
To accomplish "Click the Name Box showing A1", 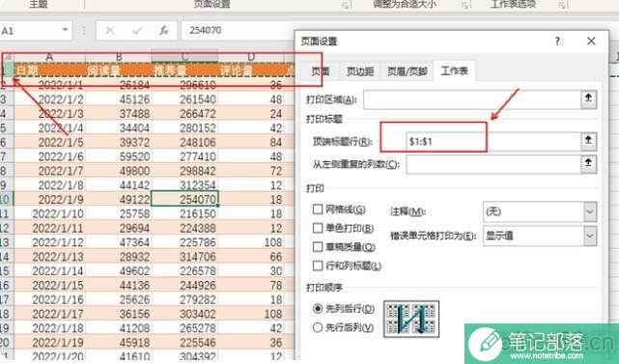I will coord(30,30).
